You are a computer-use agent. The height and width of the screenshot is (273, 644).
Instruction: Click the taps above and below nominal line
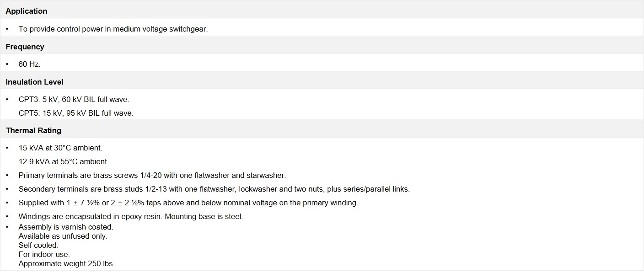[x=188, y=203]
